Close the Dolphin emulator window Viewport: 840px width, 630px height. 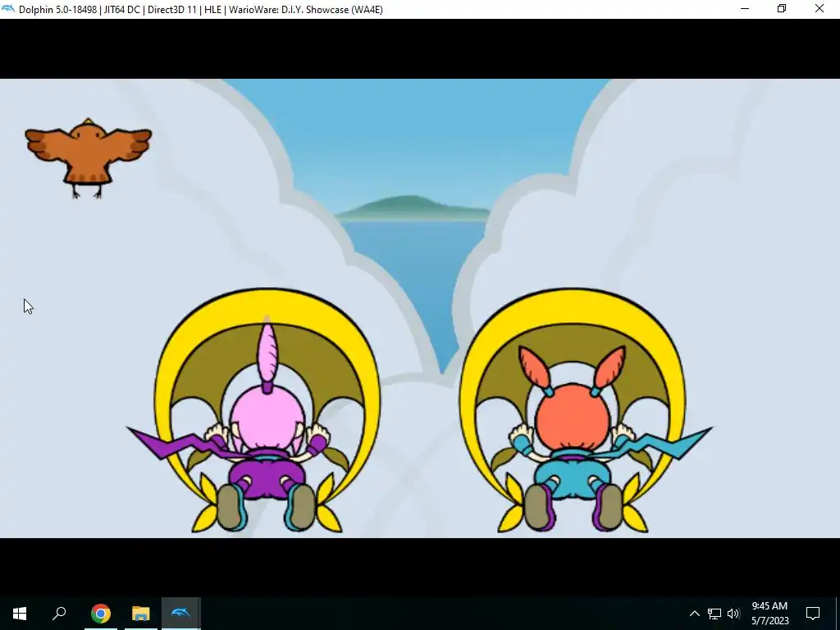819,9
